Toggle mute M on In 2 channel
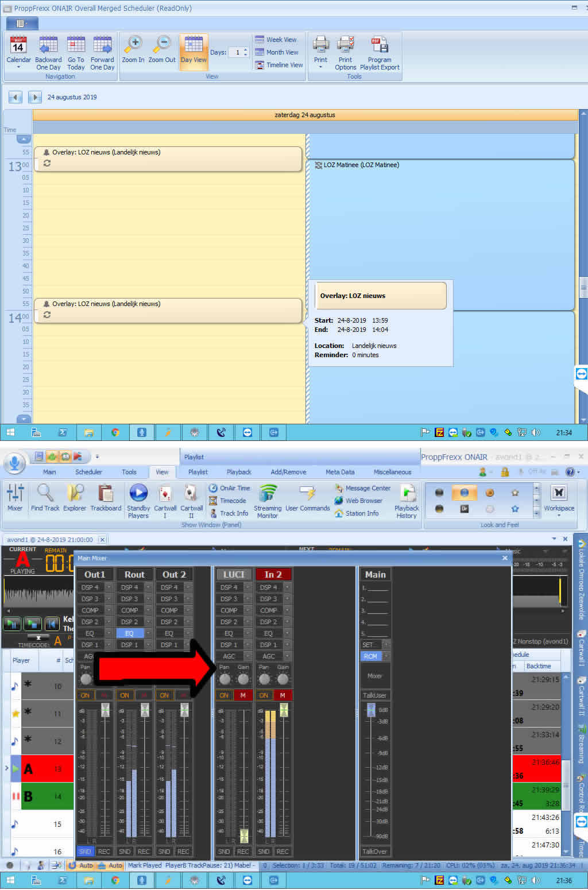The image size is (588, 890). tap(283, 695)
